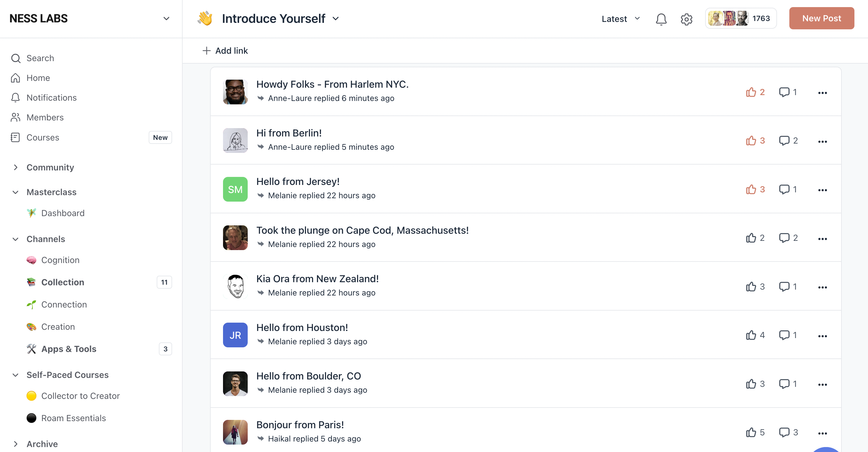Like the Howdy Folks From Harlem post
Screen dimensions: 868x452
coord(751,92)
